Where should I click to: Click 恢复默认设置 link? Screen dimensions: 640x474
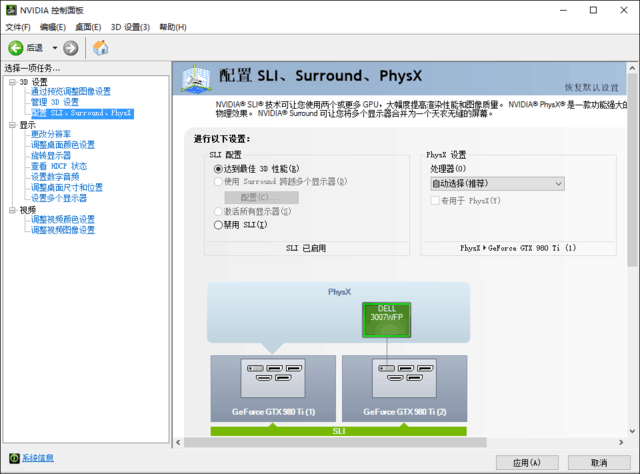[x=591, y=88]
